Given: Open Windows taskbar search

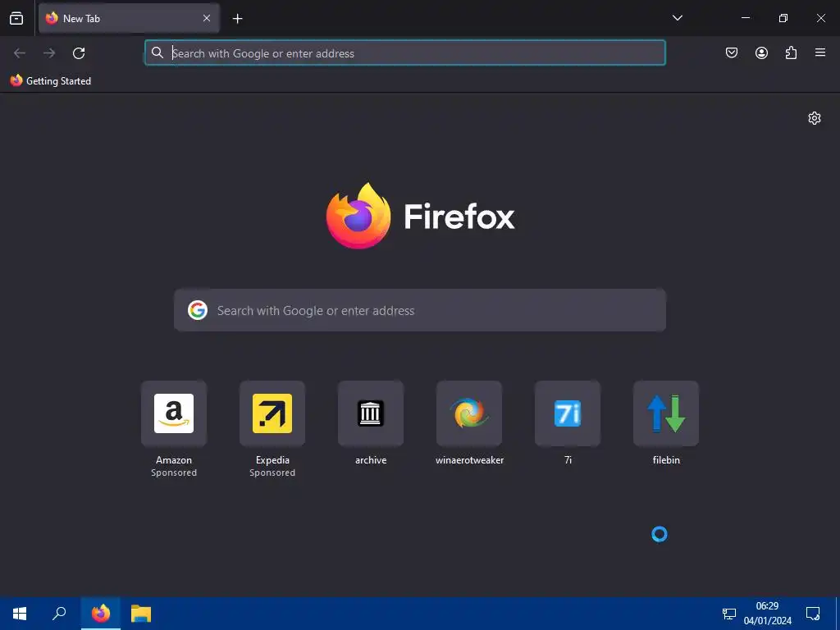Looking at the screenshot, I should click(x=59, y=614).
